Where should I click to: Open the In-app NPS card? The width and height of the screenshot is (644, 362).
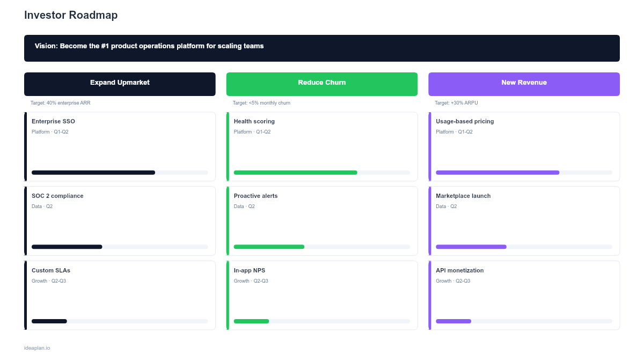pos(322,295)
